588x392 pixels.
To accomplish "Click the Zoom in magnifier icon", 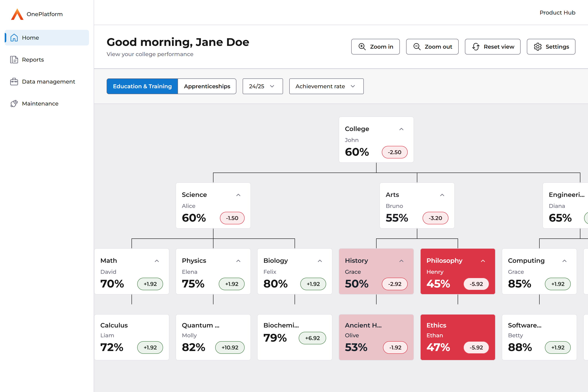I will [x=362, y=47].
